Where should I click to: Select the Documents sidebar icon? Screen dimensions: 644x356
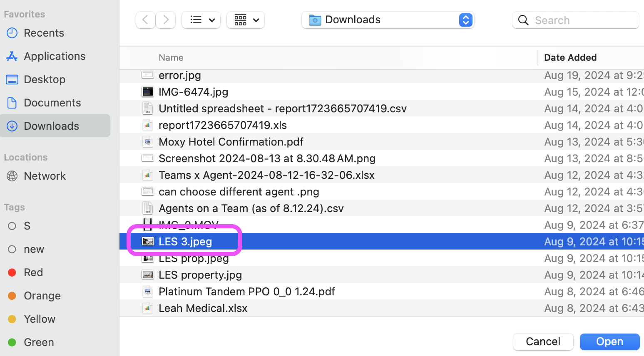12,103
